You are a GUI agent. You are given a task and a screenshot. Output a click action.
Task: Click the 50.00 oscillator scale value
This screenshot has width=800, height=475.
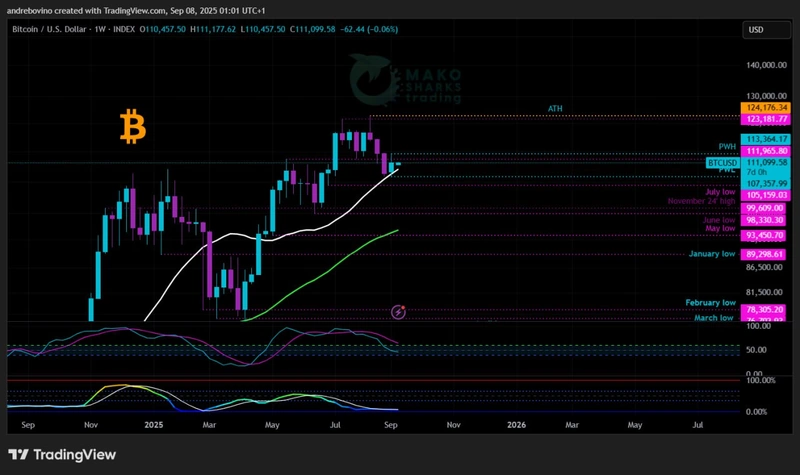[x=756, y=350]
